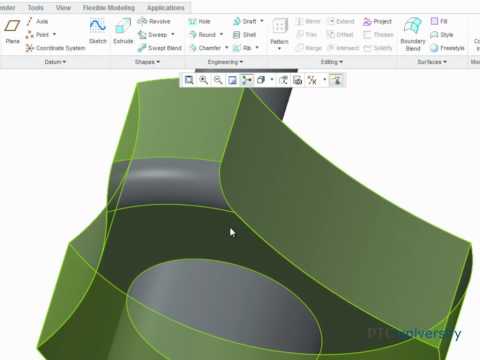Click the Merge editing tool

(x=309, y=48)
